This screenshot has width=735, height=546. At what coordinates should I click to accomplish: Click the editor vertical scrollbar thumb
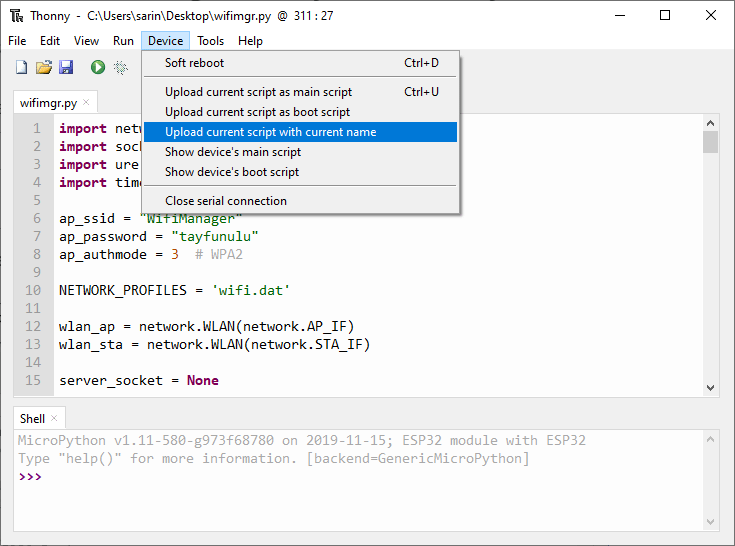[711, 142]
